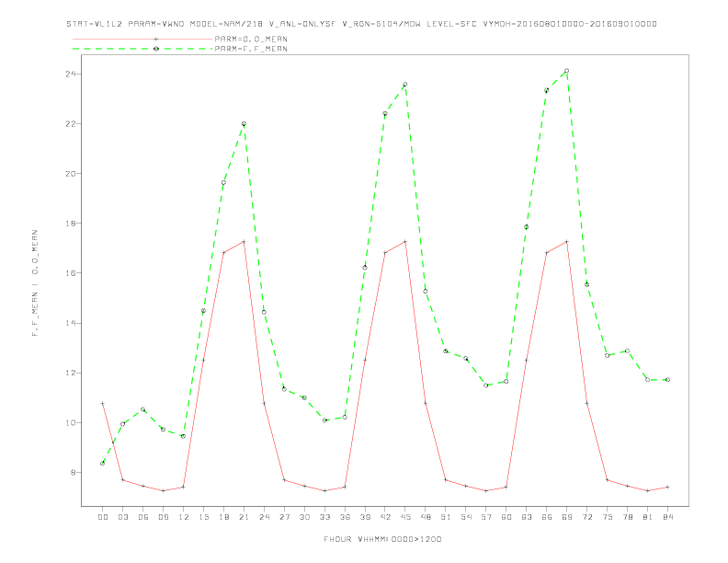Click green F.F_MEAN point at hour 06

click(143, 409)
